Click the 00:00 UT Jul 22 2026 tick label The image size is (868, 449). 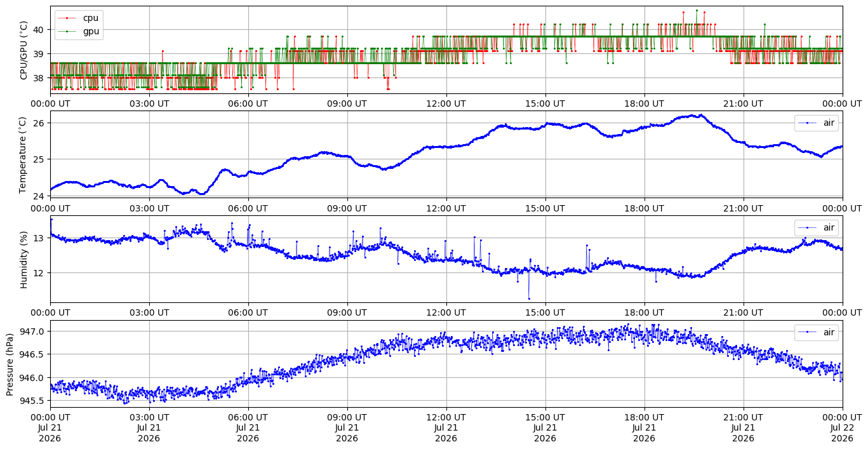843,428
